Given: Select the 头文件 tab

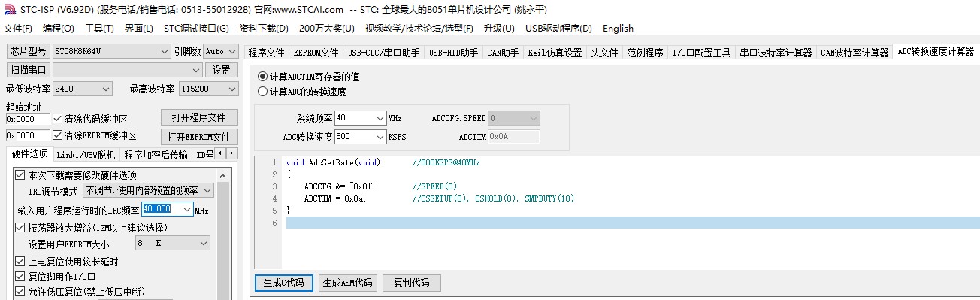Looking at the screenshot, I should click(x=604, y=53).
